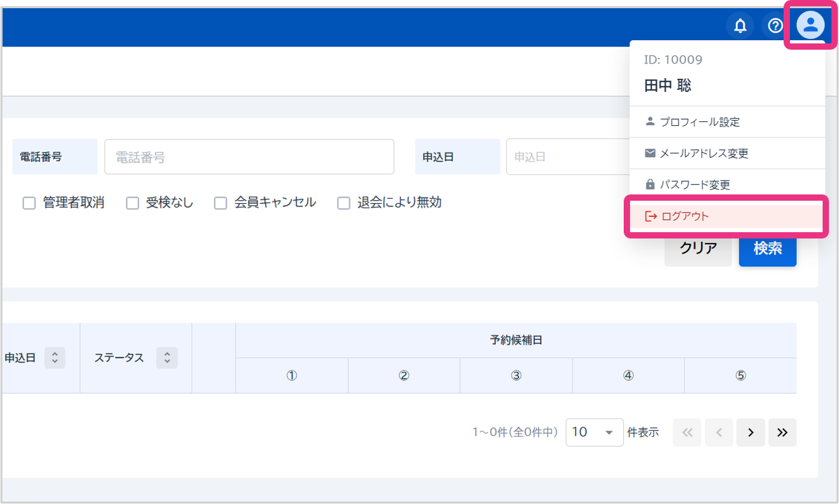Open パスワード変更 menu item
The height and width of the screenshot is (504, 839).
(x=694, y=185)
